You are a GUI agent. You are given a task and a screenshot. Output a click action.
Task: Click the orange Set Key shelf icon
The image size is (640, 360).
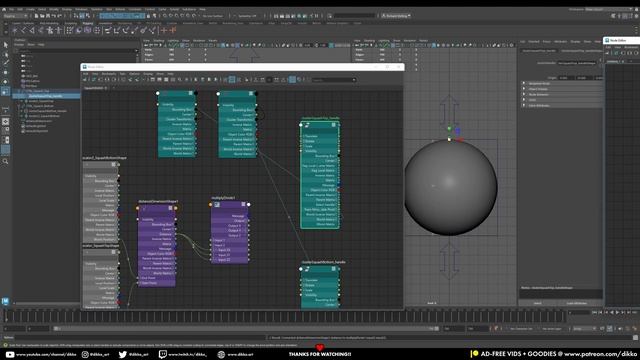164,30
